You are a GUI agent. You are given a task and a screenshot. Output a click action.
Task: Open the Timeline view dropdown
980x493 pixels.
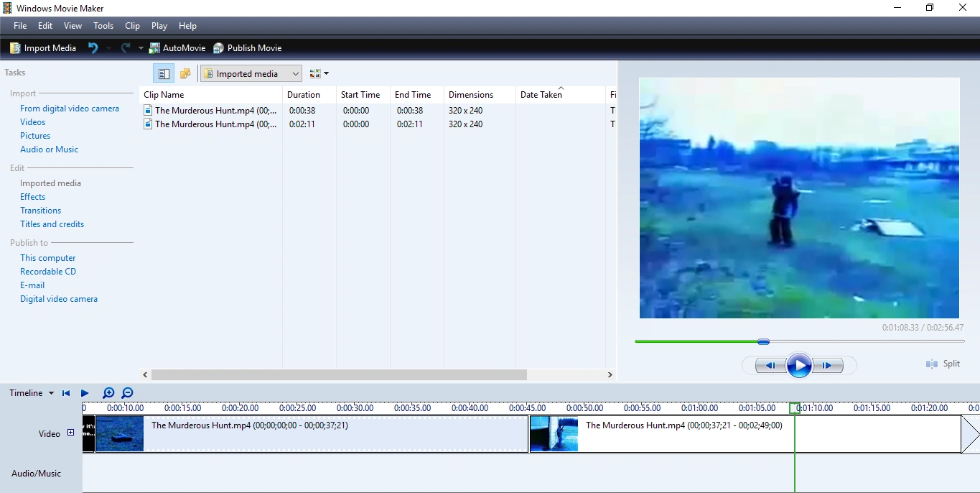(x=32, y=393)
